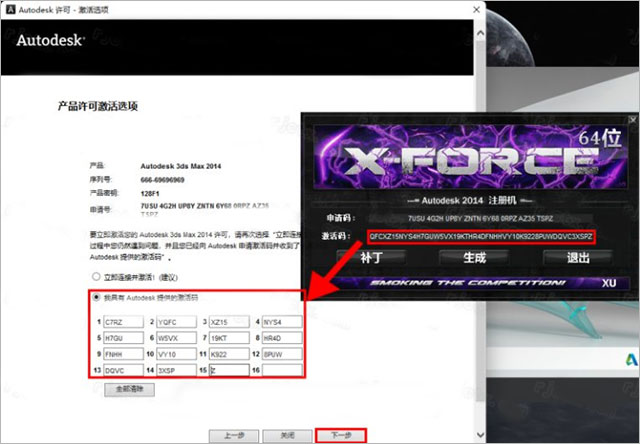Click activation code field 9 containing FNHH
The image size is (640, 444).
coord(122,353)
